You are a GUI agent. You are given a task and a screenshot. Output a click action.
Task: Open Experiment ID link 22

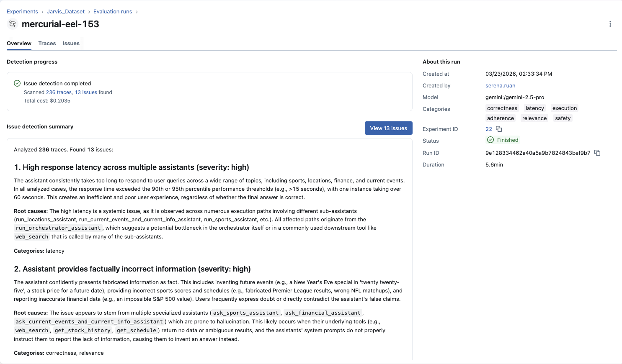(x=488, y=129)
